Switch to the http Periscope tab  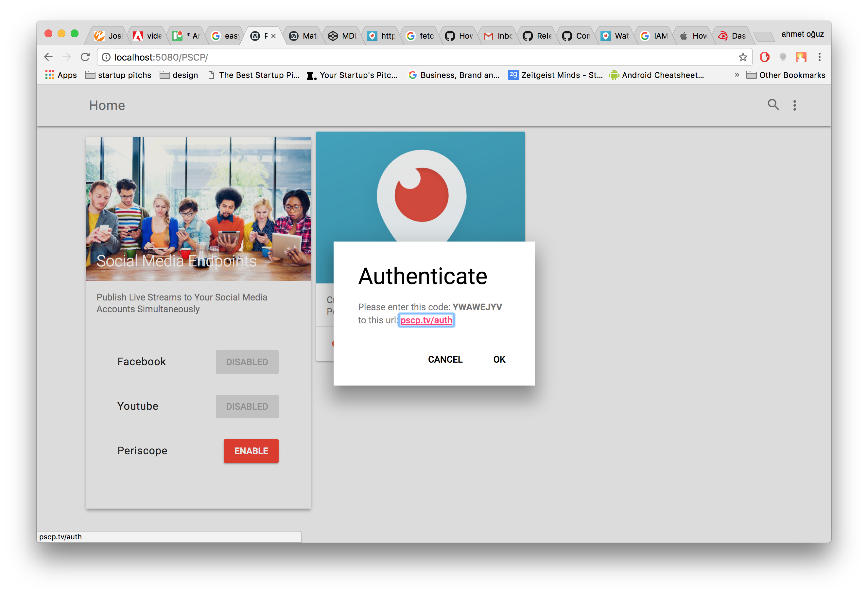pyautogui.click(x=381, y=36)
